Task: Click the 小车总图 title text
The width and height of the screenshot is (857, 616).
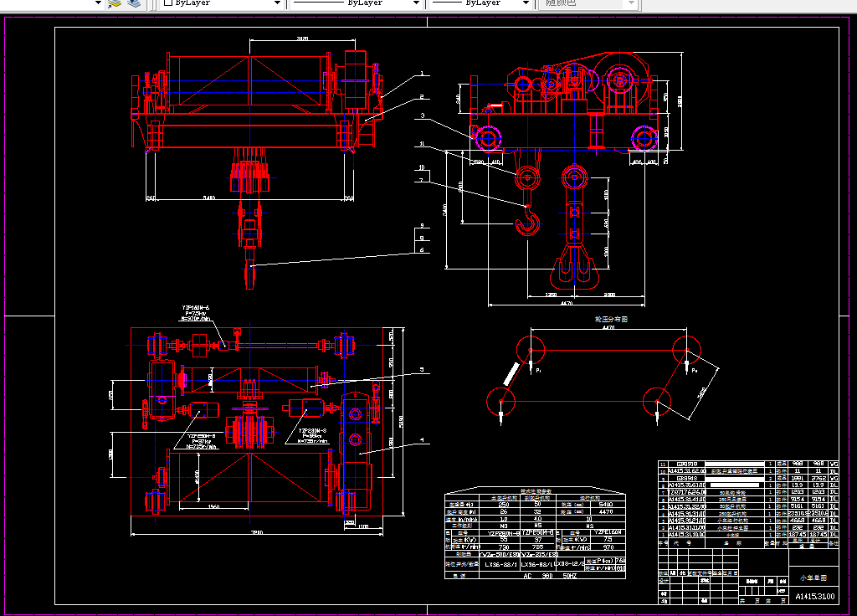Action: [813, 577]
